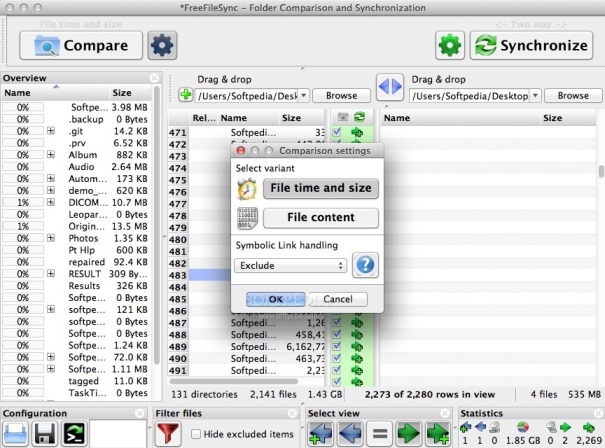The width and height of the screenshot is (605, 448).
Task: Uncheck include checkbox for row 489
Action: tap(337, 347)
